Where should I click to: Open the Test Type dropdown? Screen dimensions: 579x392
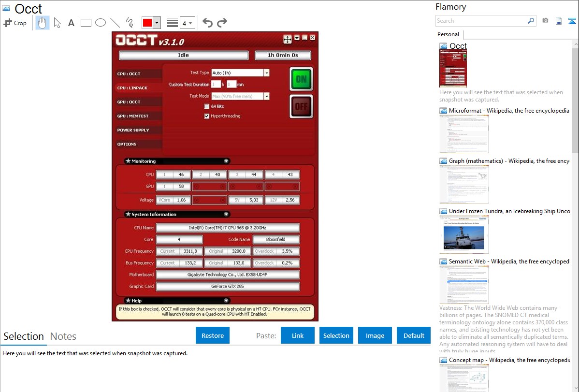tap(266, 73)
